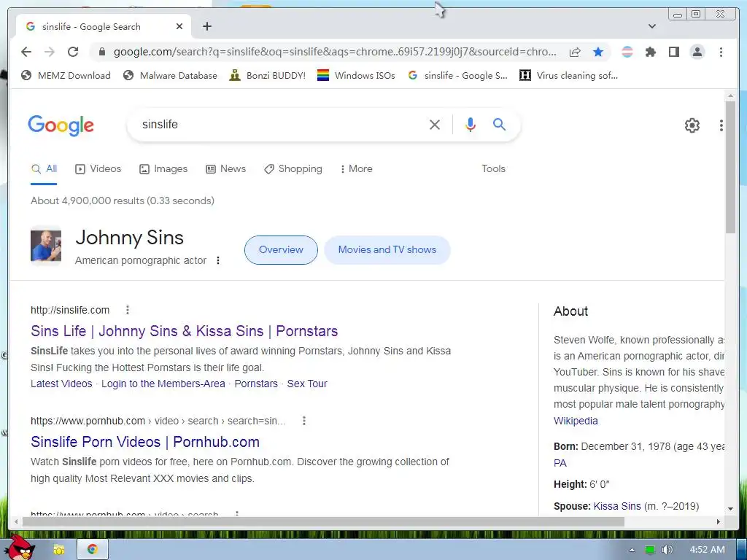Open sinslife - Google S... bookmark
Image resolution: width=747 pixels, height=560 pixels.
[458, 75]
